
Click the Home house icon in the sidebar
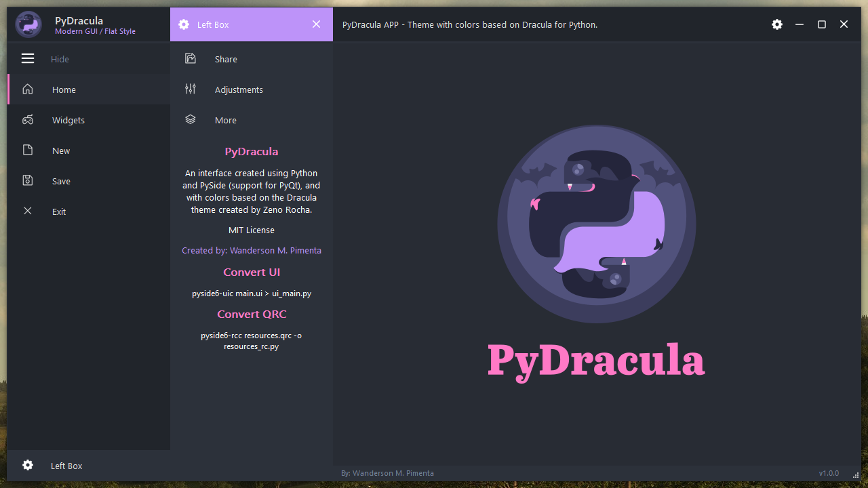27,89
